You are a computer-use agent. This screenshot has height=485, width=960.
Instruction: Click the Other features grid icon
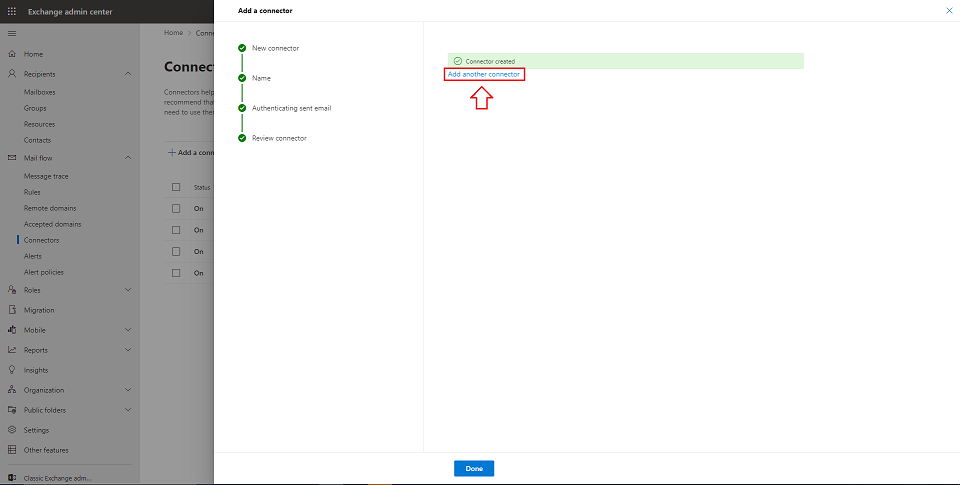point(12,450)
